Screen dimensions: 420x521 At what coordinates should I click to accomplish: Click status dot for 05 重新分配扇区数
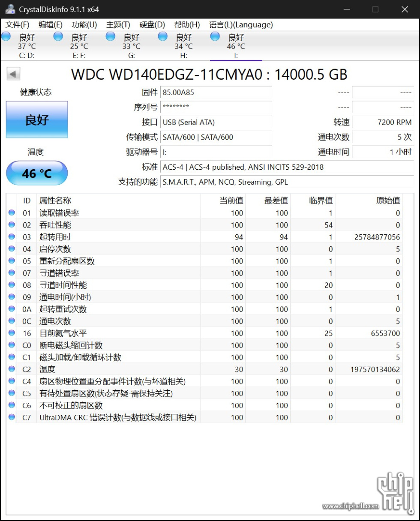tap(12, 260)
